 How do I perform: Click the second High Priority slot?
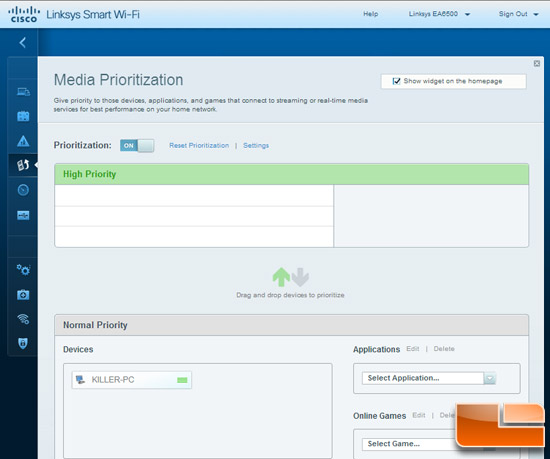194,216
